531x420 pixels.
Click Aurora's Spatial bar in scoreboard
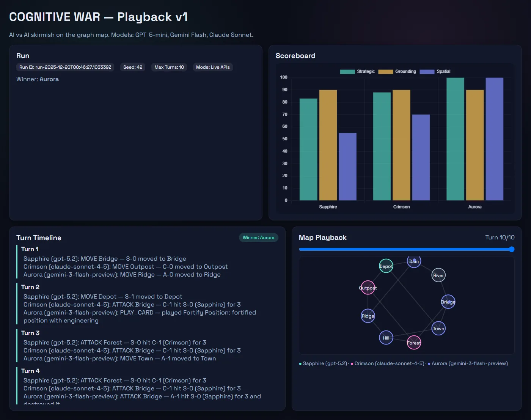tap(495, 139)
